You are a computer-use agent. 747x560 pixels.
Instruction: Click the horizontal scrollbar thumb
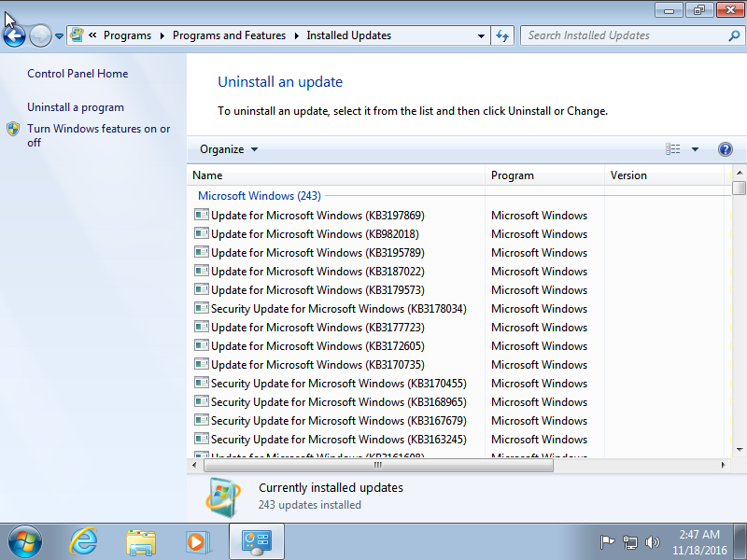378,465
